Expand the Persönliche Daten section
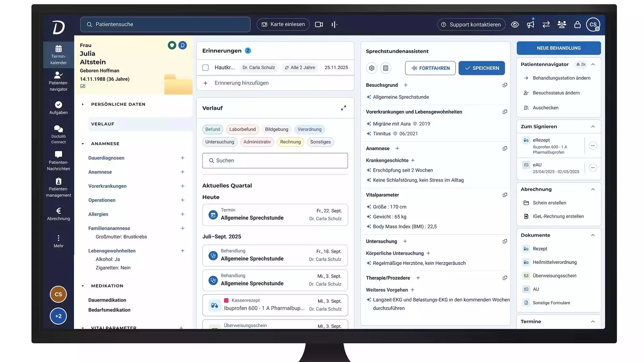644x362 pixels. [83, 104]
